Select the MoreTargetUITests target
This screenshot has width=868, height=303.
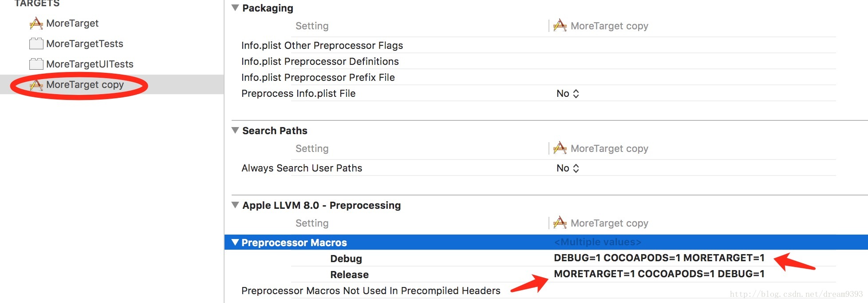pyautogui.click(x=90, y=64)
